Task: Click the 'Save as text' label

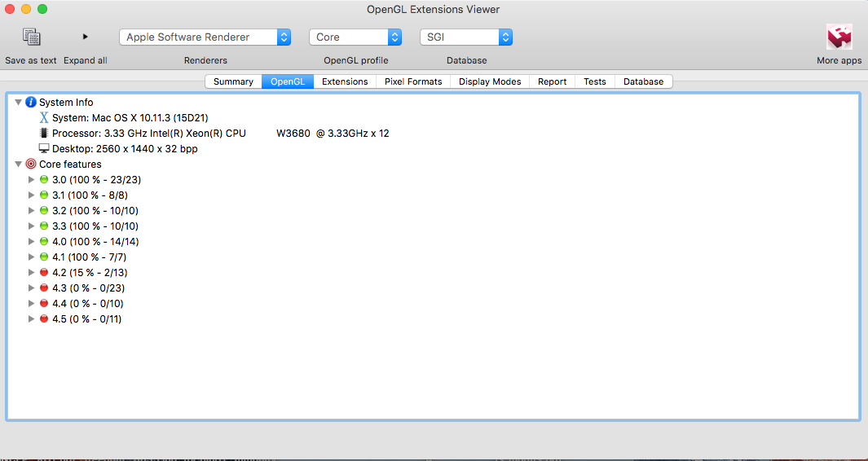Action: pos(31,60)
